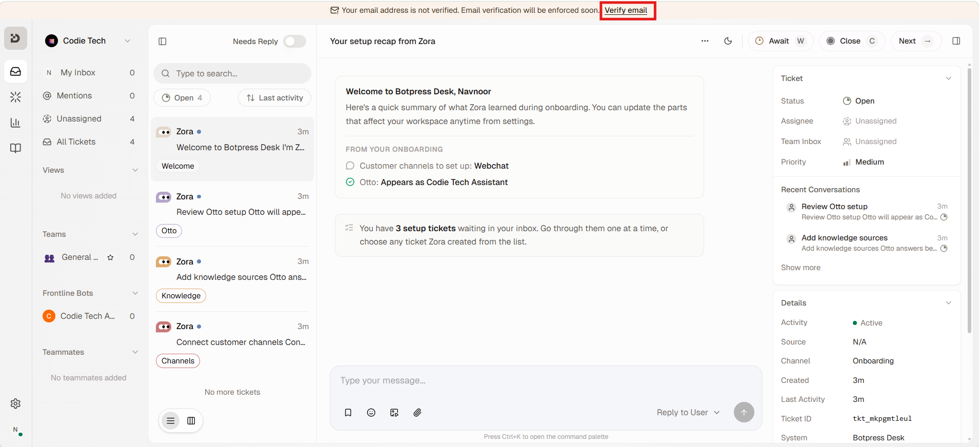Change Priority from Medium
This screenshot has height=447, width=980.
pyautogui.click(x=864, y=162)
